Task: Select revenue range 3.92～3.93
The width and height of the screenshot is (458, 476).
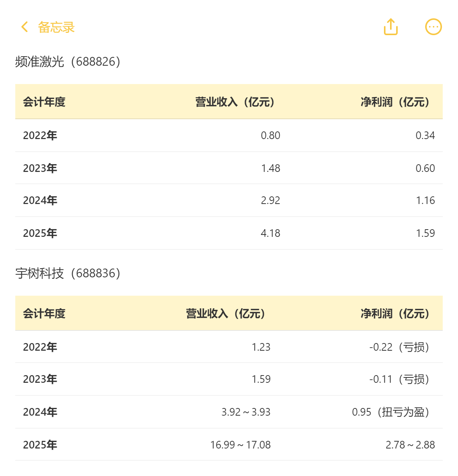Action: pos(246,412)
